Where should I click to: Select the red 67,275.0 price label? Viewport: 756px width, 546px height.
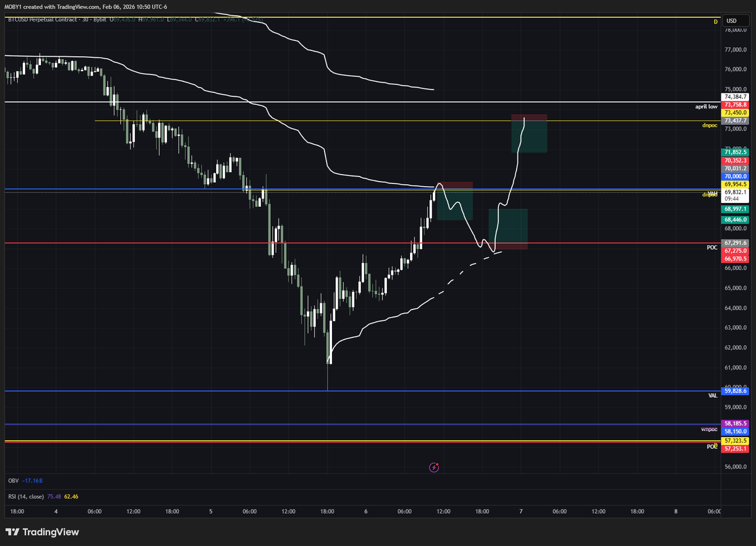coord(736,250)
